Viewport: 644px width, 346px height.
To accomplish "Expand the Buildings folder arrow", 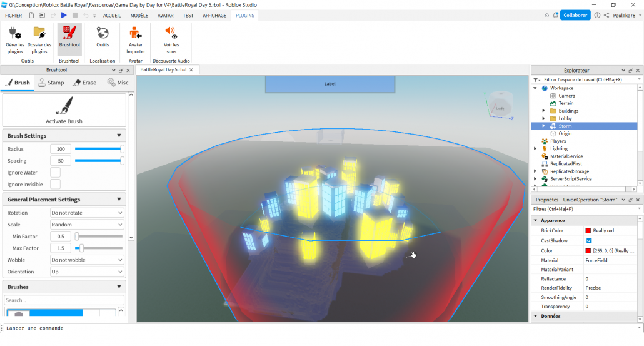I will [x=543, y=111].
